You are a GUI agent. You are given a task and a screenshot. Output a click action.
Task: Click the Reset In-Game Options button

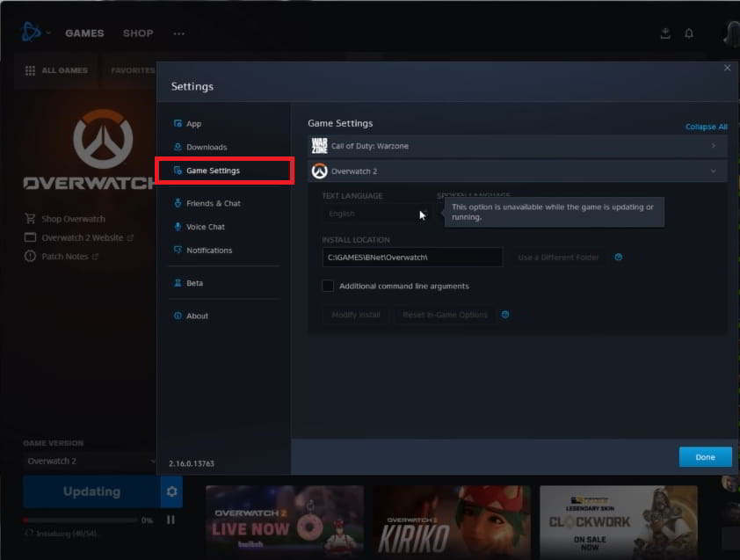[445, 315]
